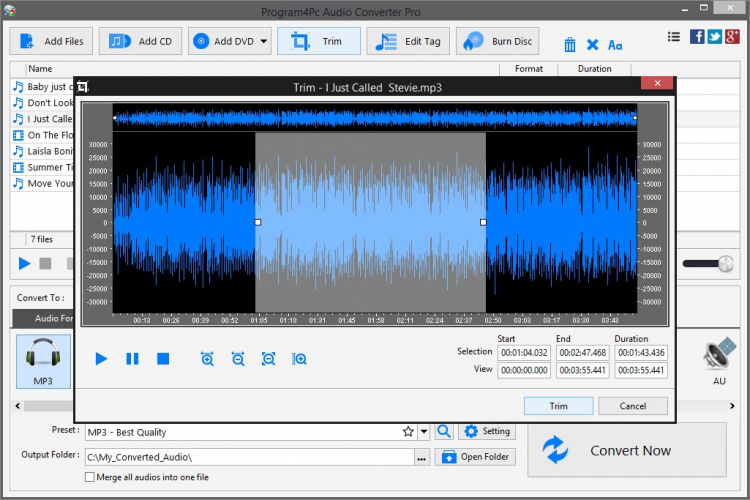The height and width of the screenshot is (500, 750).
Task: Click the Aa rename icon
Action: (x=615, y=44)
